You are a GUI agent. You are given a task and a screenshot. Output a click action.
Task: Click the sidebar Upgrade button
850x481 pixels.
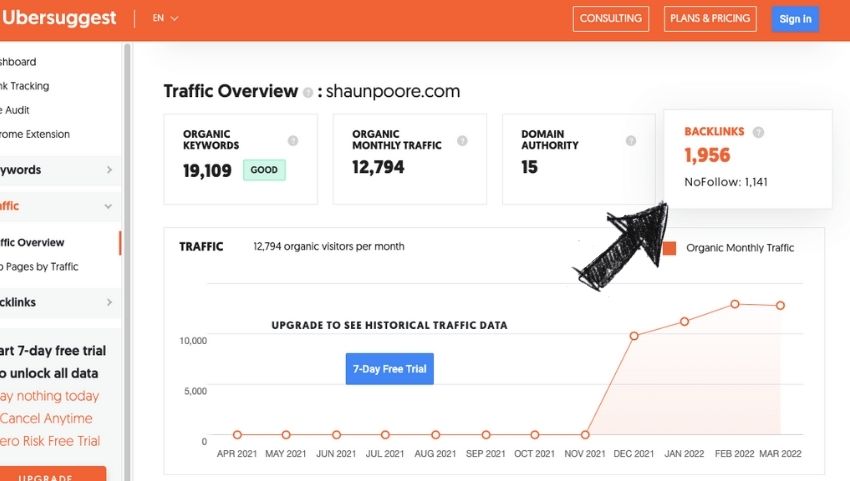coord(53,473)
